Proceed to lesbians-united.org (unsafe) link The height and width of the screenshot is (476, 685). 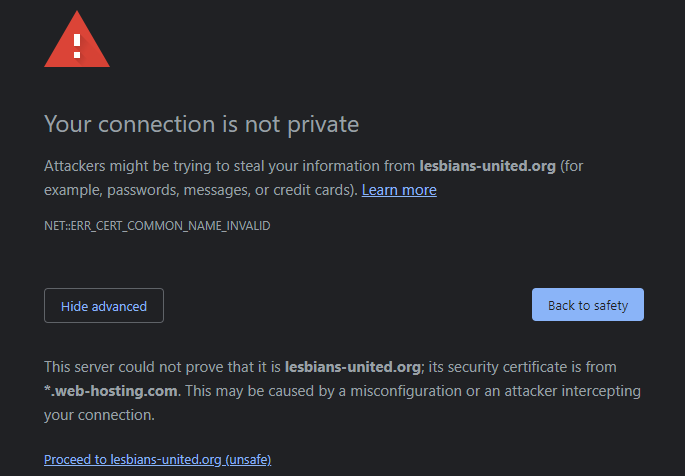(x=157, y=459)
